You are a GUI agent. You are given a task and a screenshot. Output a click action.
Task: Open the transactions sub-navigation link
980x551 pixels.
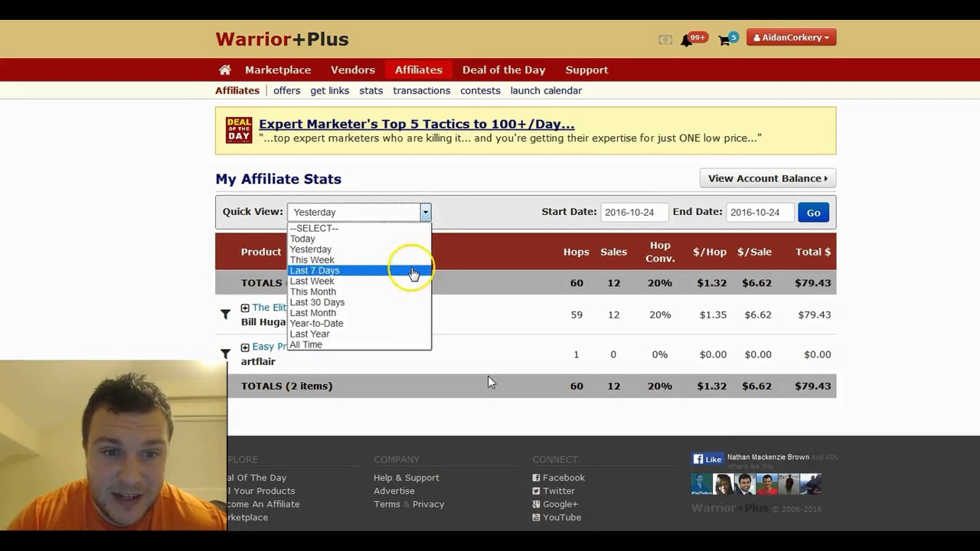422,90
